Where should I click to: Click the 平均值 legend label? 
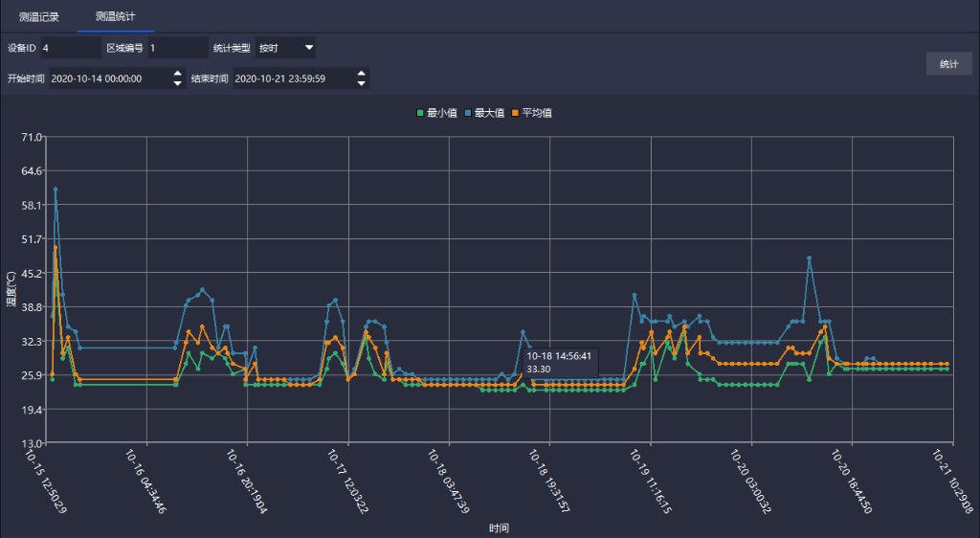537,113
